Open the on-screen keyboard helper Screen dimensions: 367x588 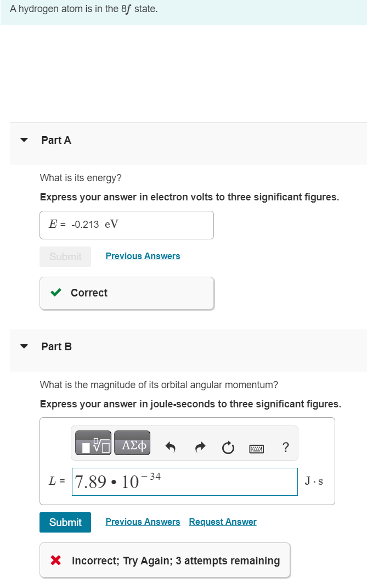coord(257,447)
